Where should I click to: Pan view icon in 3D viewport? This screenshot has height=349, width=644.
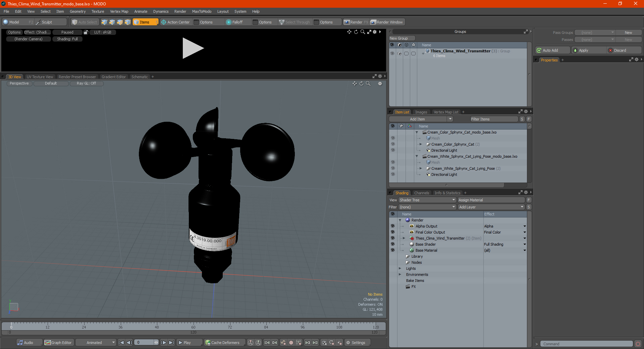click(x=355, y=84)
